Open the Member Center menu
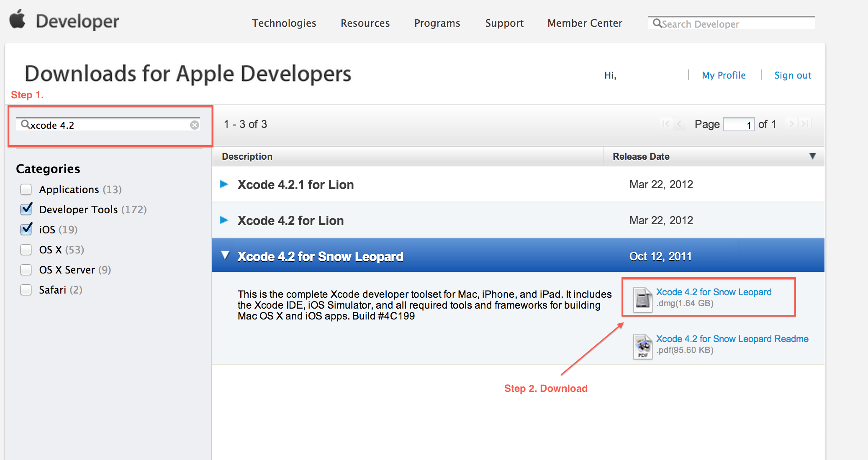Image resolution: width=868 pixels, height=460 pixels. (585, 23)
